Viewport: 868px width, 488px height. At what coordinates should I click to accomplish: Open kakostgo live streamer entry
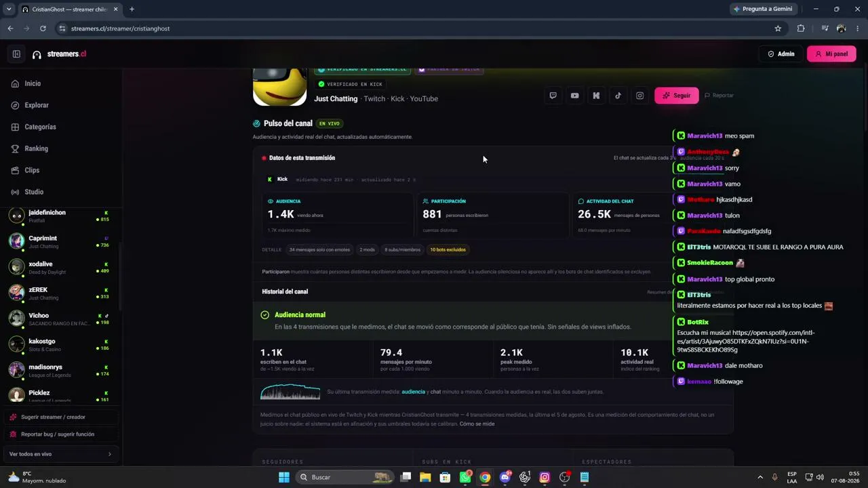(60, 345)
